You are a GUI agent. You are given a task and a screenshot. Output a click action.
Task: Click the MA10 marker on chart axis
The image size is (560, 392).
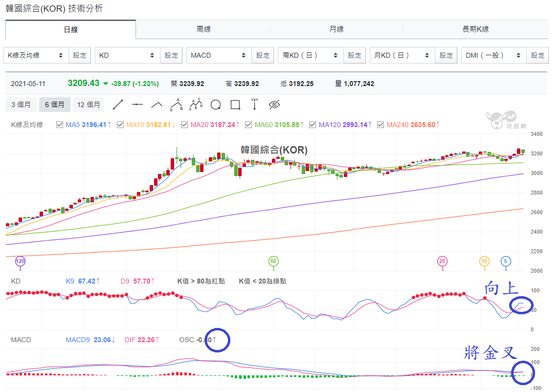(484, 261)
